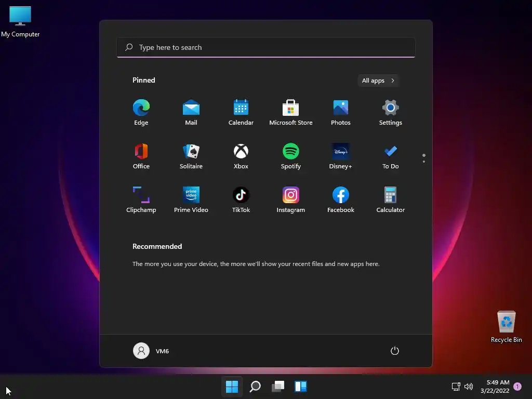Viewport: 532px width, 399px height.
Task: Open Spotify
Action: [x=291, y=156]
